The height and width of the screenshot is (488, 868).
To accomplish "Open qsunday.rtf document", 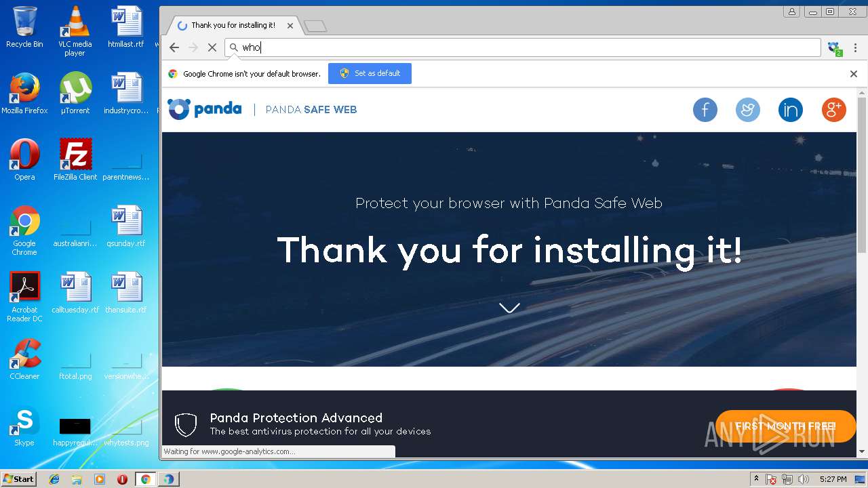I will [126, 226].
